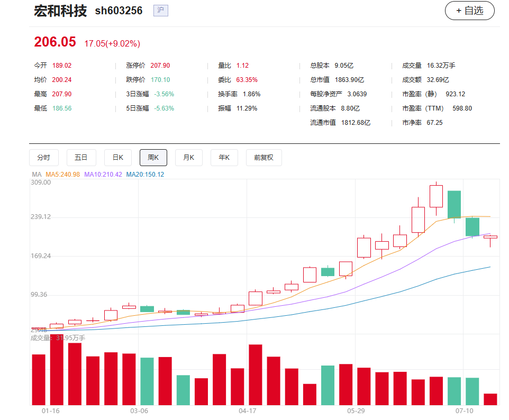Viewport: 509px width, 420px height.
Task: Click the 07-10 date axis label
Action: (x=464, y=411)
